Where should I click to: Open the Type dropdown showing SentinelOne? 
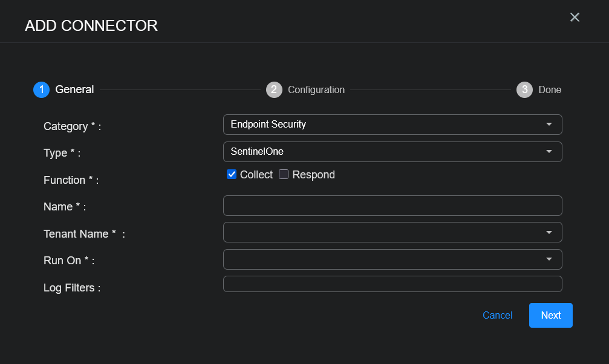click(x=387, y=152)
